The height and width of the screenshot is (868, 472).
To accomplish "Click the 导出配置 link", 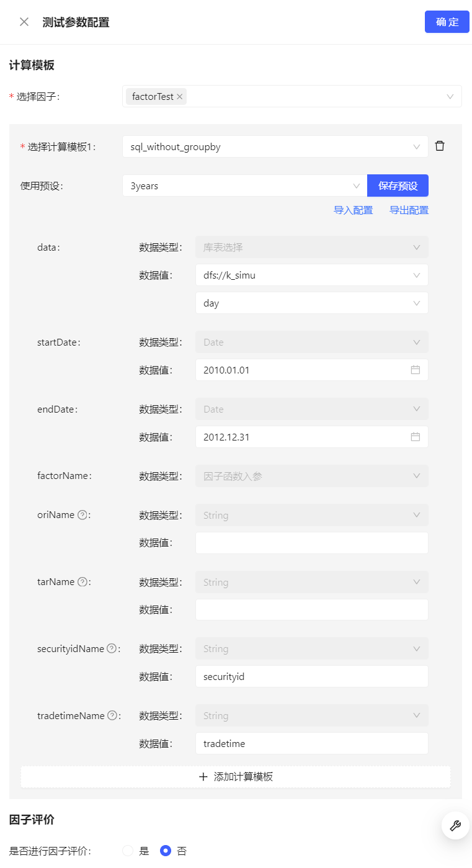I will tap(409, 210).
